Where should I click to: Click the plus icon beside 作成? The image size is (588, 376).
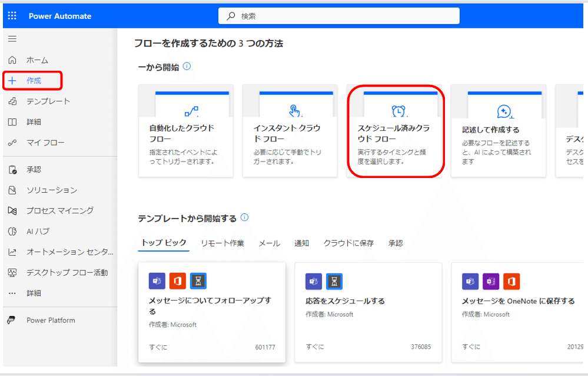(12, 80)
